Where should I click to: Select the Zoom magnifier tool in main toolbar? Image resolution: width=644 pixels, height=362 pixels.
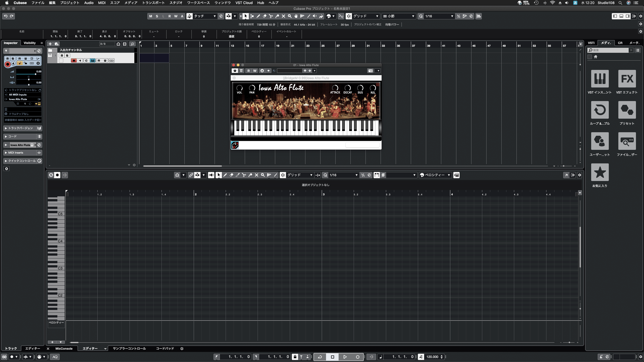point(290,16)
